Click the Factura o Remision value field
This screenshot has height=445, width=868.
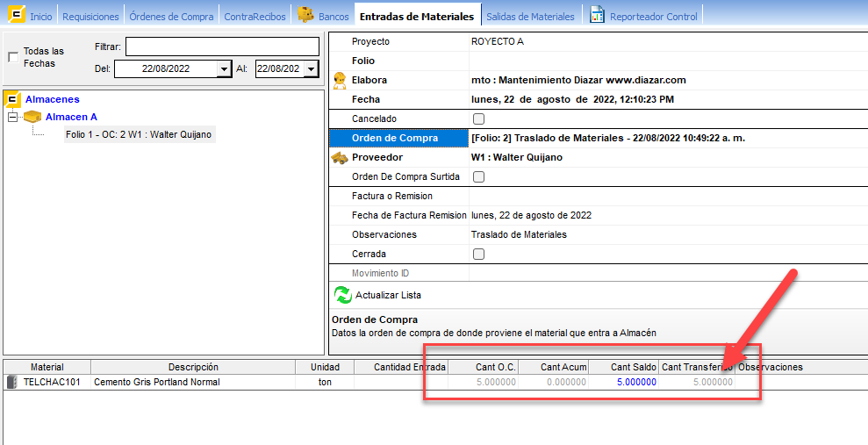(668, 196)
